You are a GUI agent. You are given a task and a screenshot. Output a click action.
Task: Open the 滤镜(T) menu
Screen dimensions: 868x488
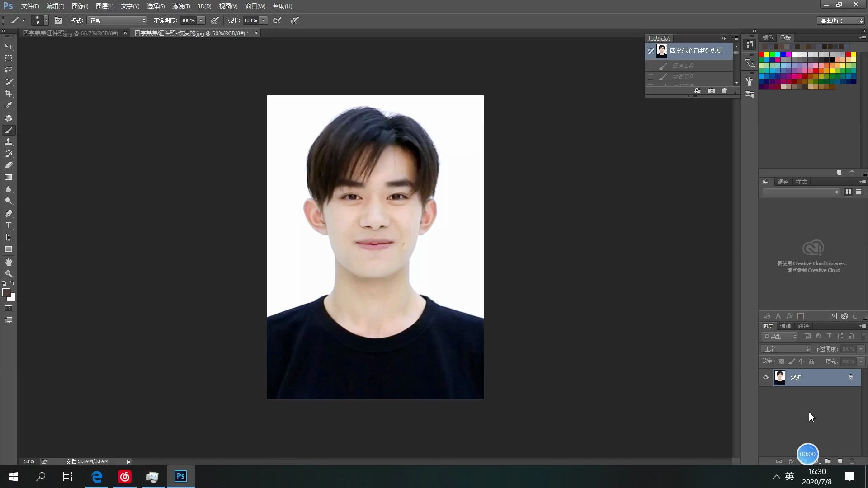pyautogui.click(x=181, y=6)
